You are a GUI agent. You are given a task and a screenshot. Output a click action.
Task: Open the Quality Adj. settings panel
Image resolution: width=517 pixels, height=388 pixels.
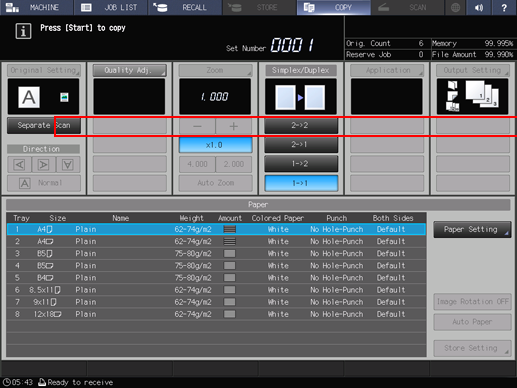click(x=129, y=70)
